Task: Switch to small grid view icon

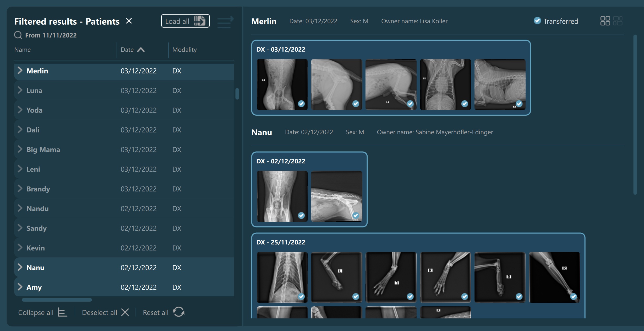Action: (x=618, y=21)
